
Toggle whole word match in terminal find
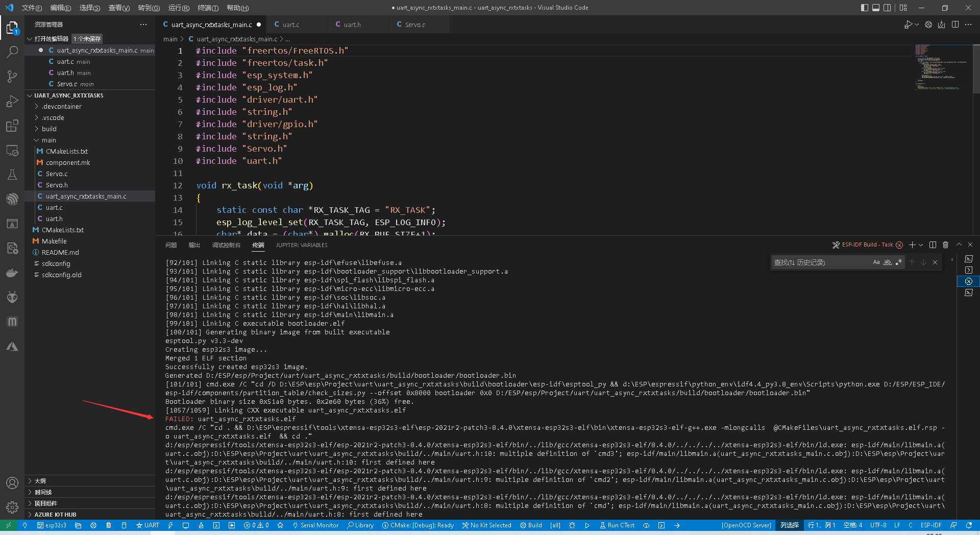click(888, 262)
